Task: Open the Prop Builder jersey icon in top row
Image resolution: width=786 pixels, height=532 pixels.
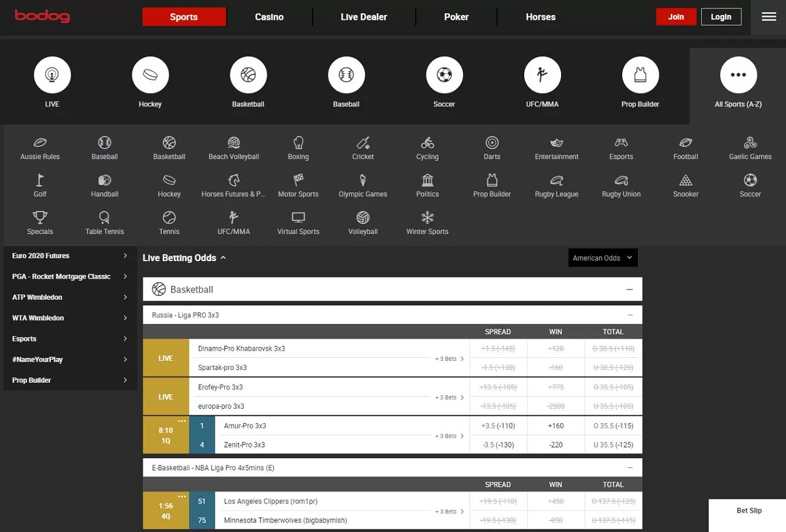Action: pyautogui.click(x=640, y=75)
